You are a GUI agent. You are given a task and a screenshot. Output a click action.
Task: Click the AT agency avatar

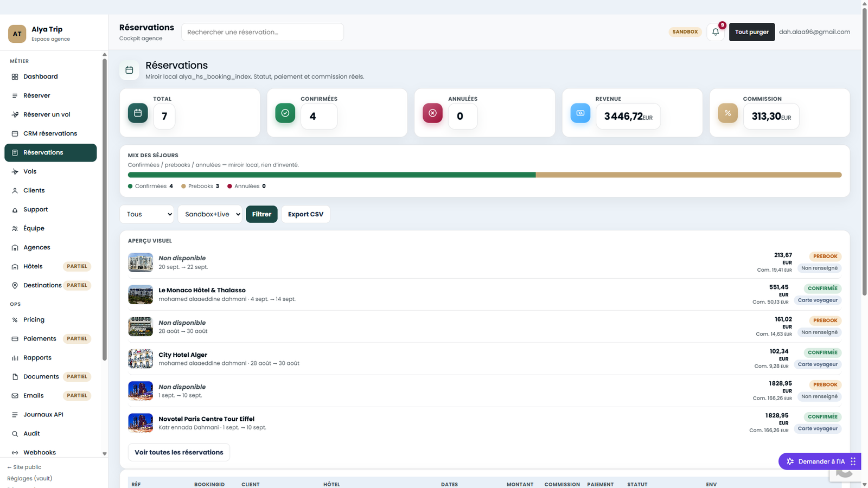(17, 34)
